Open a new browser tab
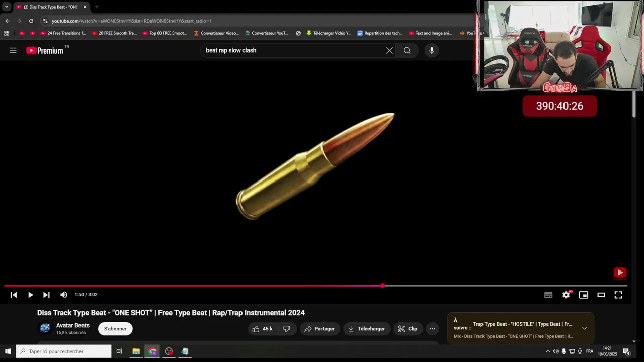This screenshot has height=362, width=644. [97, 7]
